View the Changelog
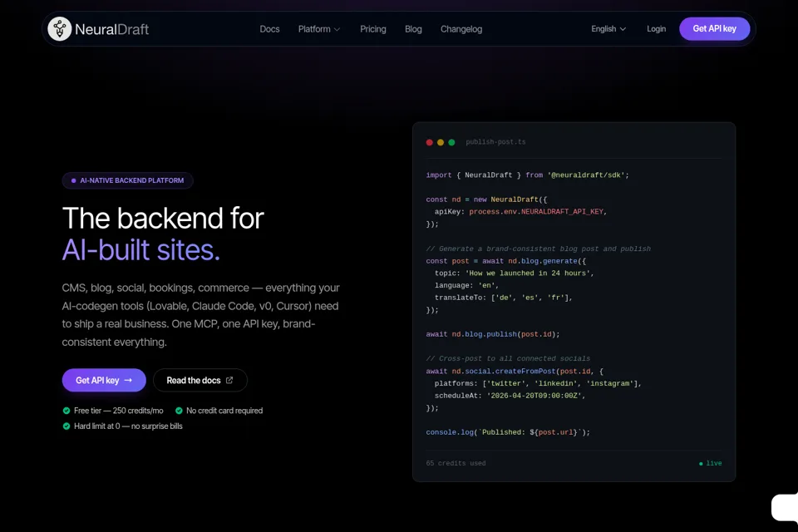798x532 pixels. 461,29
